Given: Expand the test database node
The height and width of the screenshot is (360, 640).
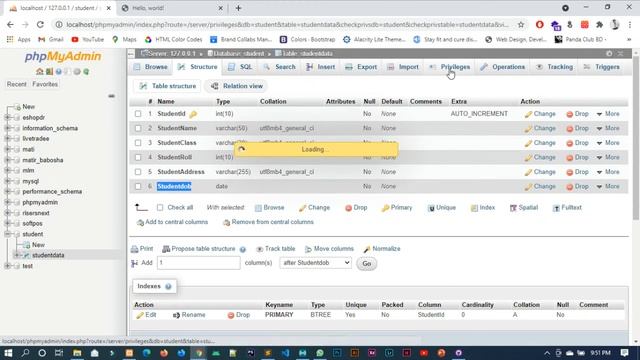Looking at the screenshot, I should coord(7,266).
